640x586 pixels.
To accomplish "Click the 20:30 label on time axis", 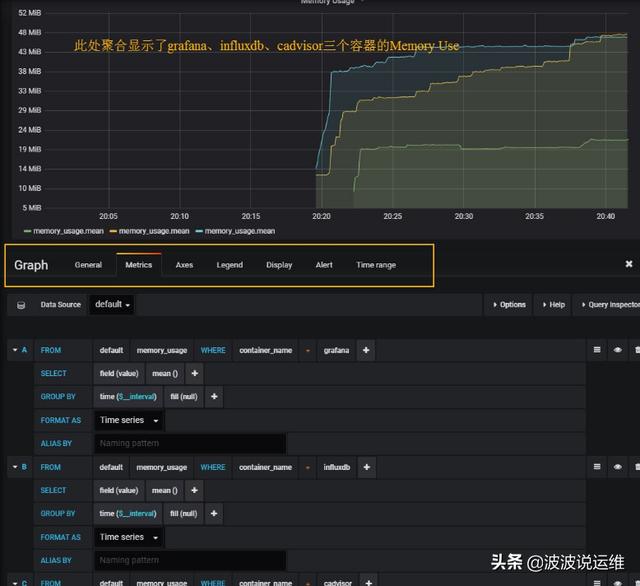I will [464, 216].
